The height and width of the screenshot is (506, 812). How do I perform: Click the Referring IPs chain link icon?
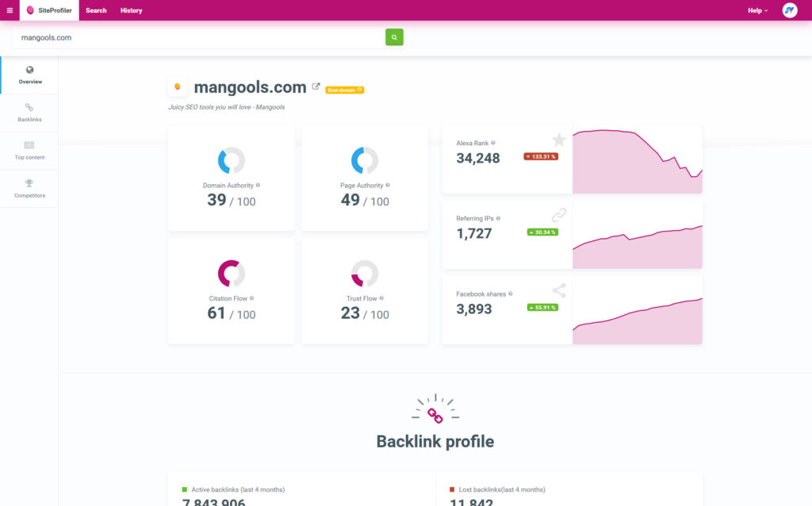559,214
